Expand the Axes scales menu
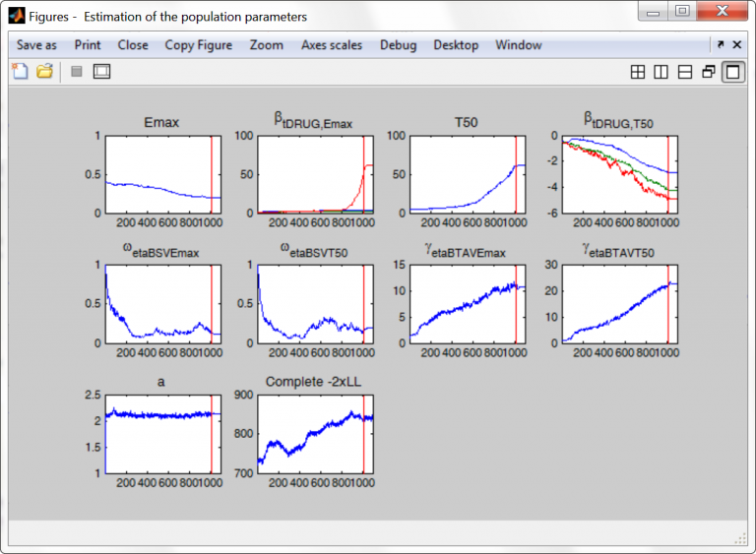This screenshot has height=554, width=756. coord(332,45)
